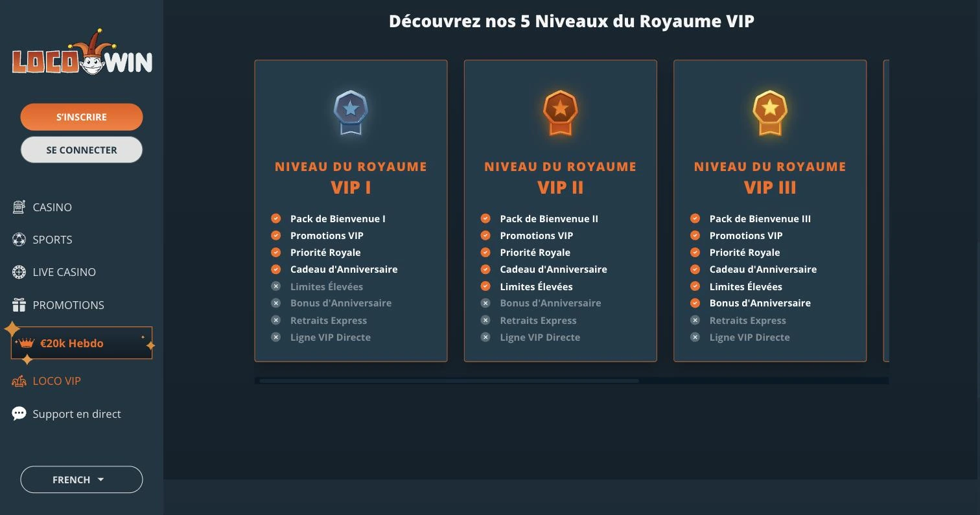This screenshot has height=515, width=980.
Task: Click the Se connecter login button
Action: coord(82,150)
